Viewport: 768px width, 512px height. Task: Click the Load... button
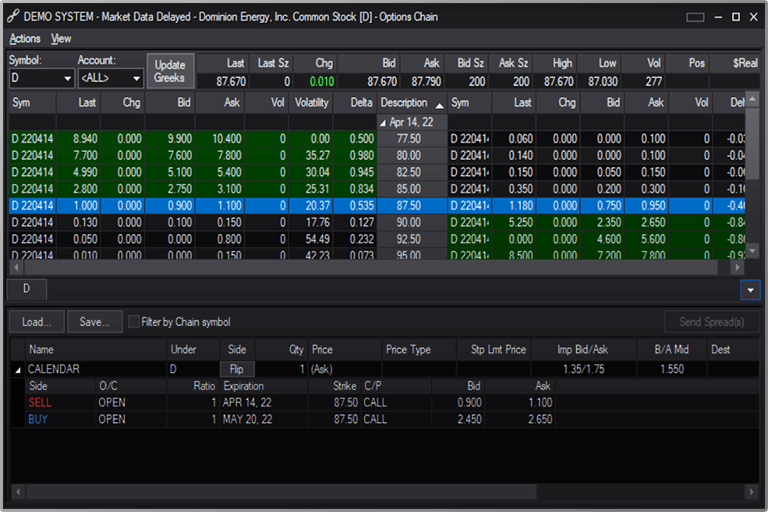click(x=37, y=322)
